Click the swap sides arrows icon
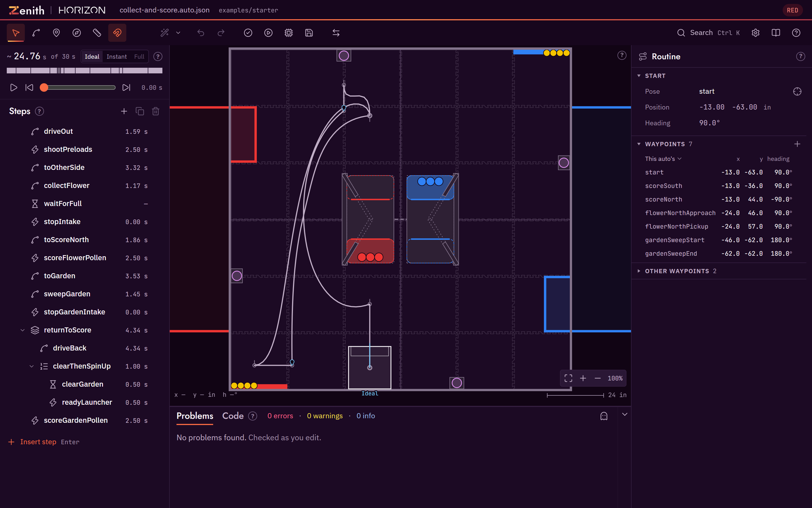This screenshot has height=508, width=812. pyautogui.click(x=336, y=32)
